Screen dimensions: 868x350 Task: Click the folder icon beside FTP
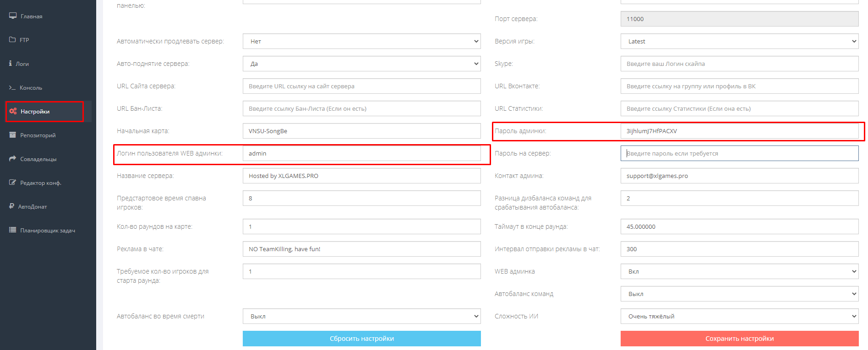[x=12, y=40]
